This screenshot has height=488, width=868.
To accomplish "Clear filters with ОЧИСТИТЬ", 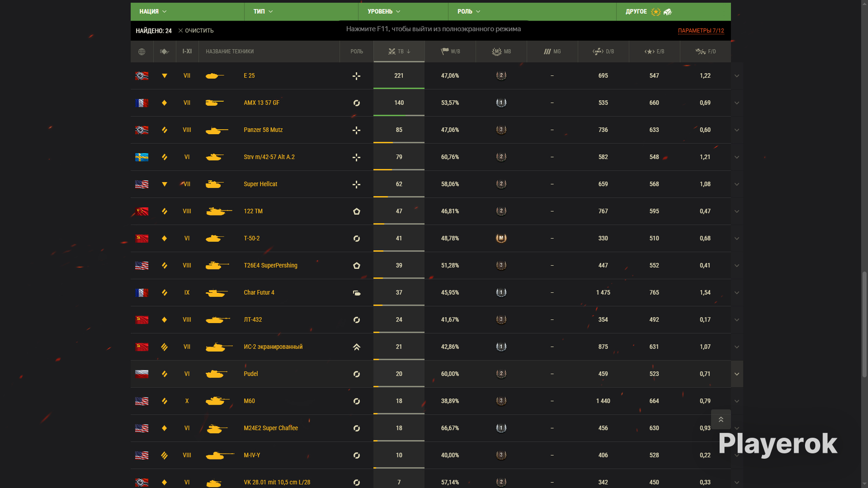I will [x=196, y=31].
